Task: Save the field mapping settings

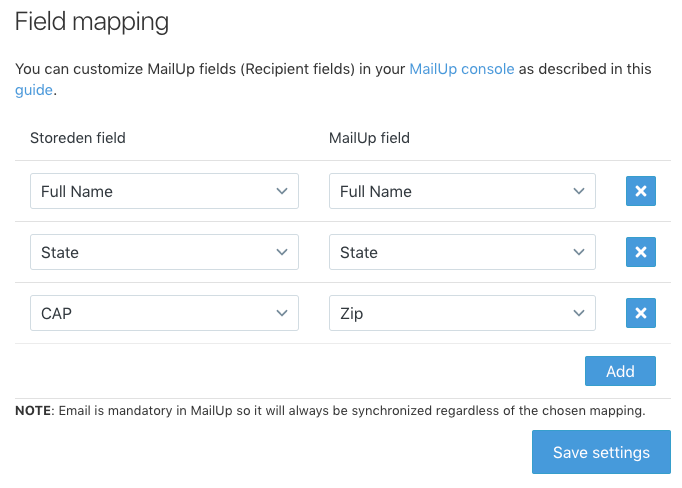Action: click(601, 452)
